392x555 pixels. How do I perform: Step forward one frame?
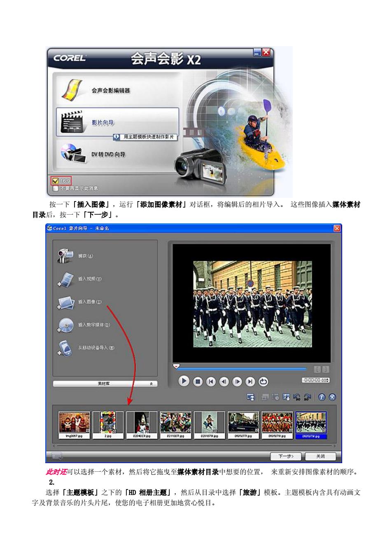pyautogui.click(x=237, y=382)
